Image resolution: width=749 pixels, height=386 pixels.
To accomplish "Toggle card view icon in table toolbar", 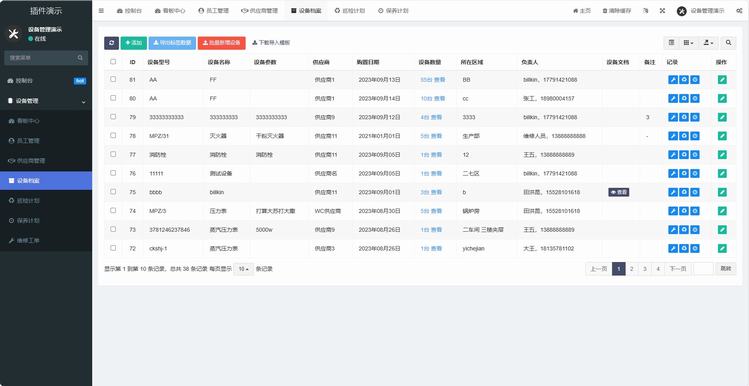I will pyautogui.click(x=671, y=43).
